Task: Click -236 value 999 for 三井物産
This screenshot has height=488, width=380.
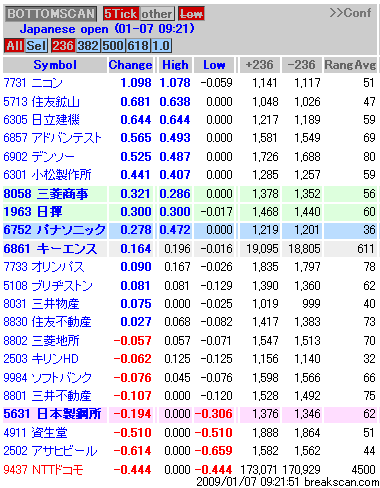Action: point(311,304)
